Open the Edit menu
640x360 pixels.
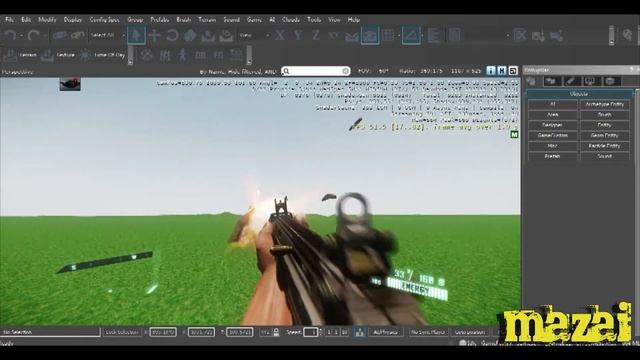pos(26,20)
